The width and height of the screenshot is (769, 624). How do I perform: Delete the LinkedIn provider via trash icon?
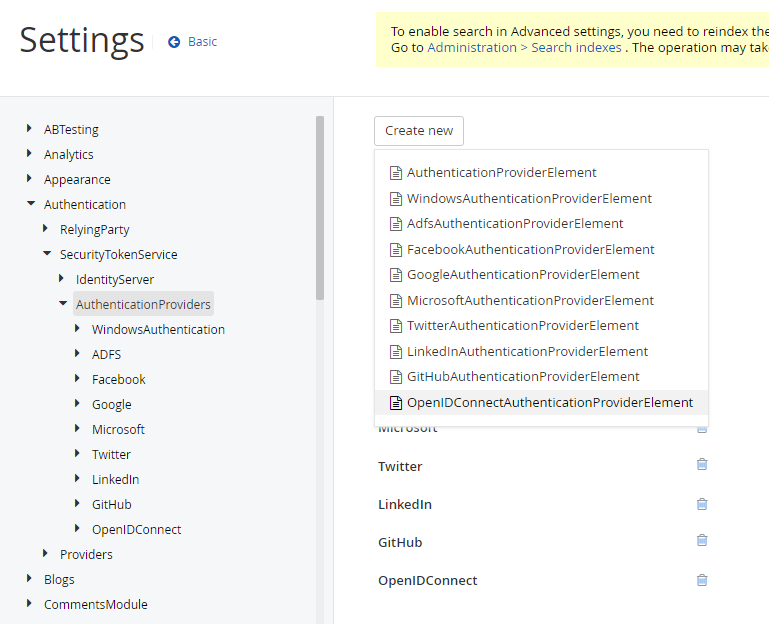coord(702,504)
